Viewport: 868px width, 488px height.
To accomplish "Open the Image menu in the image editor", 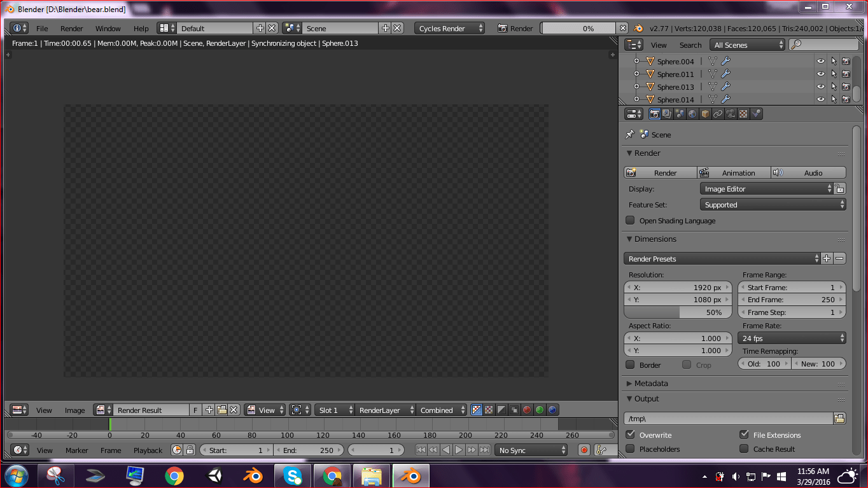I will 74,410.
